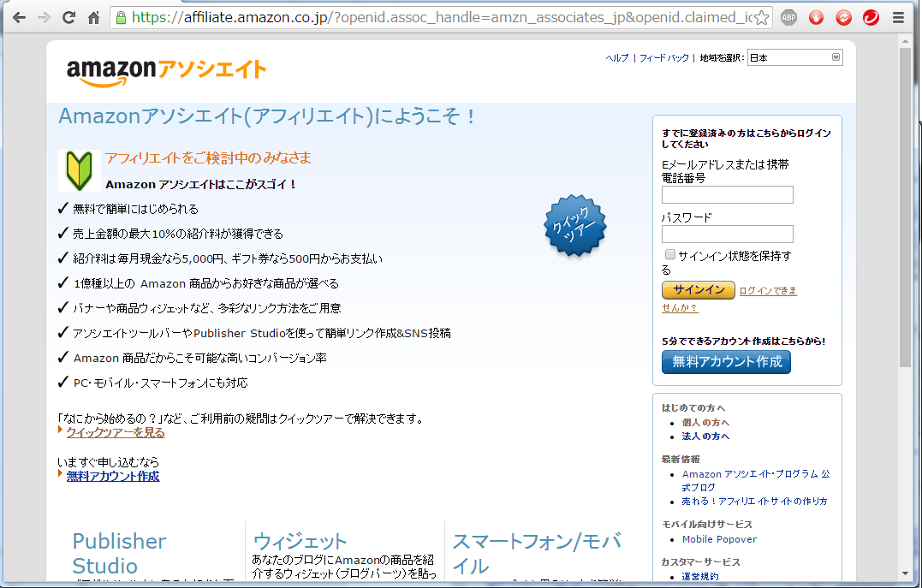This screenshot has width=922, height=588.
Task: Click the Publisher Studio heading
Action: pos(119,553)
